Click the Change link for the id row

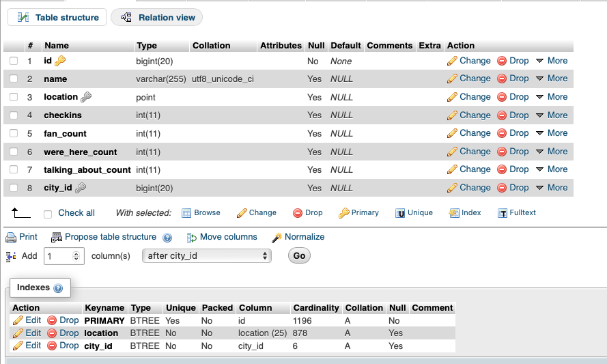[475, 61]
